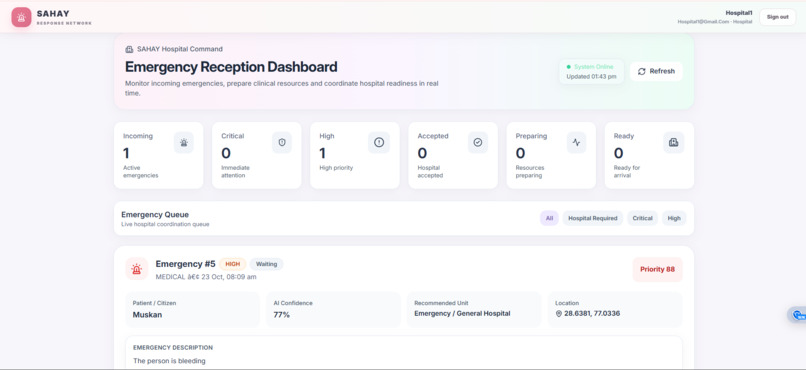Click the Priority 88 badge

coord(657,269)
